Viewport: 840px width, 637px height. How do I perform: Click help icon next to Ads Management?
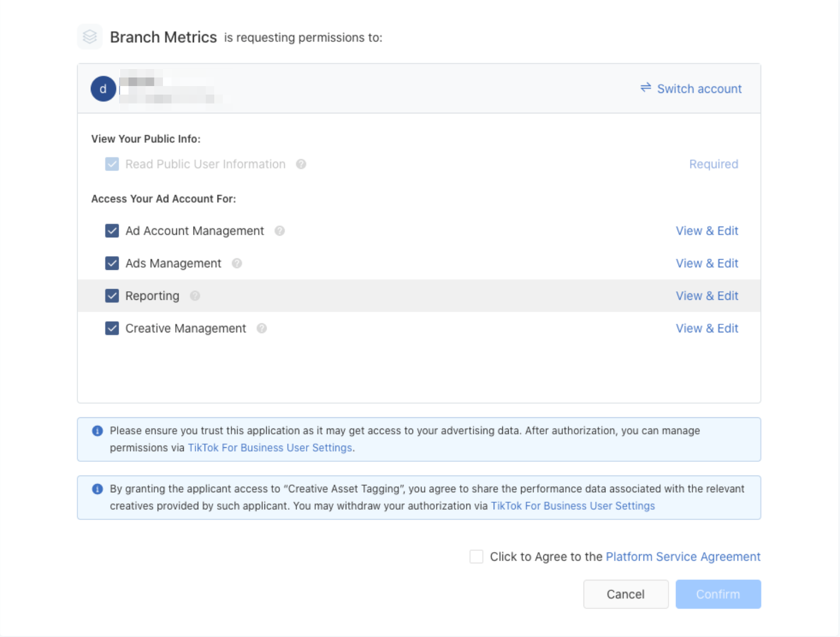click(x=237, y=263)
